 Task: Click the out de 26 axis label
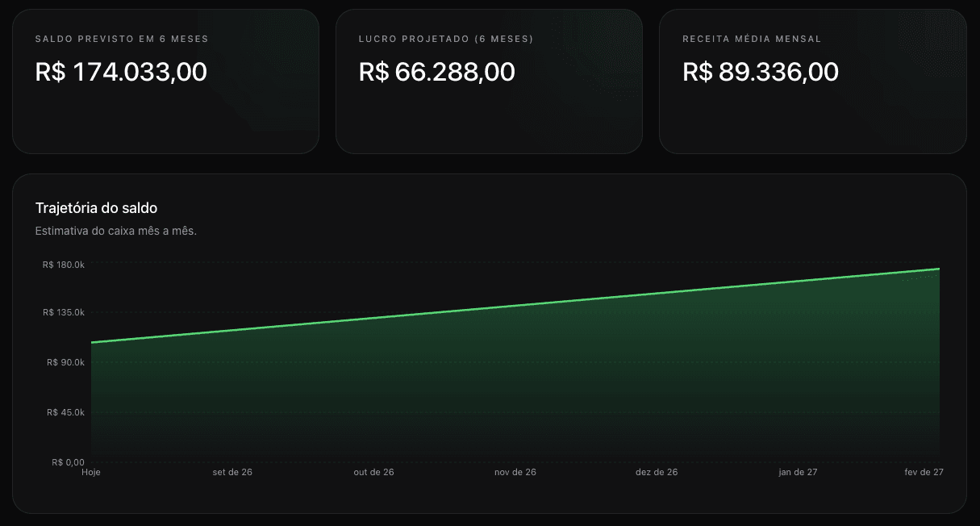coord(373,472)
